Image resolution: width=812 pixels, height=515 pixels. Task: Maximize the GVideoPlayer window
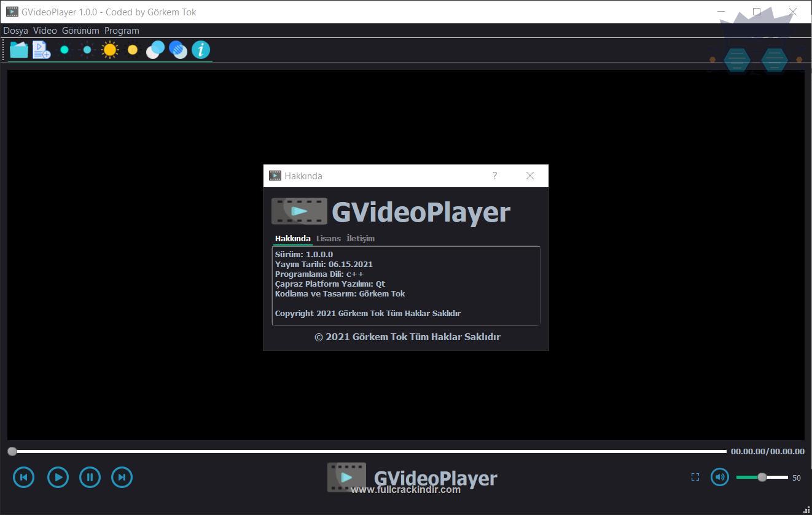tap(757, 11)
